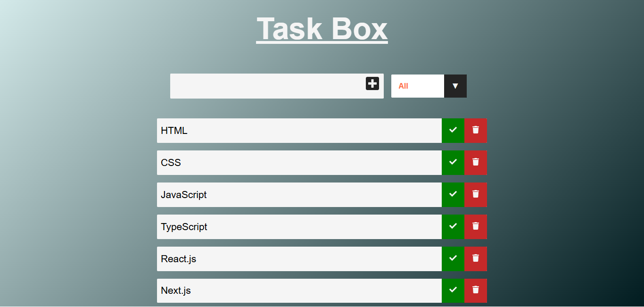Click the dropdown arrow beside All
This screenshot has width=644, height=307.
tap(455, 86)
